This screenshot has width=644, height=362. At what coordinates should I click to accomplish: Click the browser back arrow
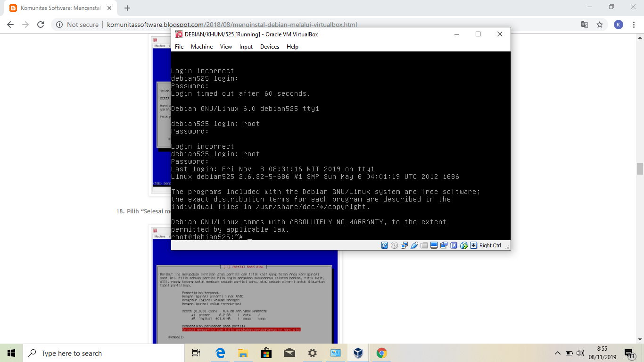[10, 25]
